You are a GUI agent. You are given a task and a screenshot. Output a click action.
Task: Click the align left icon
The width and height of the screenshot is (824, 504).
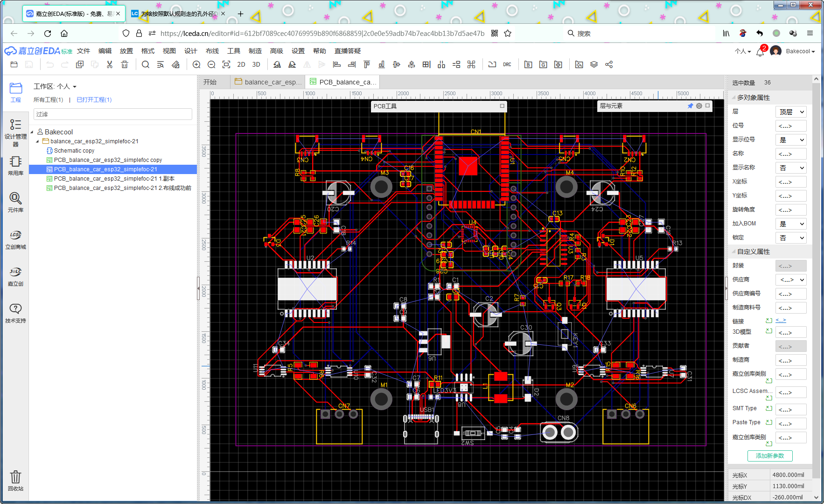coord(337,64)
